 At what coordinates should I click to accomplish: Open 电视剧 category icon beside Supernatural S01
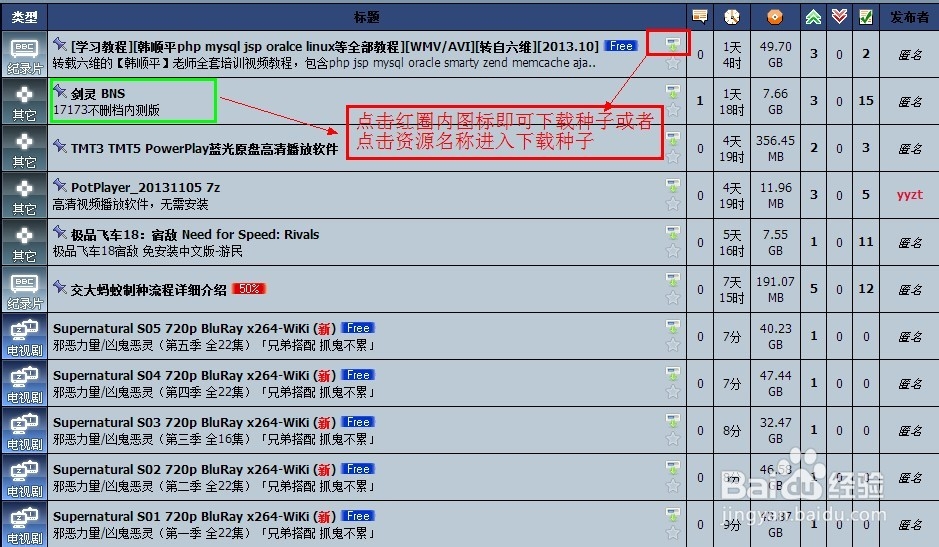(x=24, y=524)
